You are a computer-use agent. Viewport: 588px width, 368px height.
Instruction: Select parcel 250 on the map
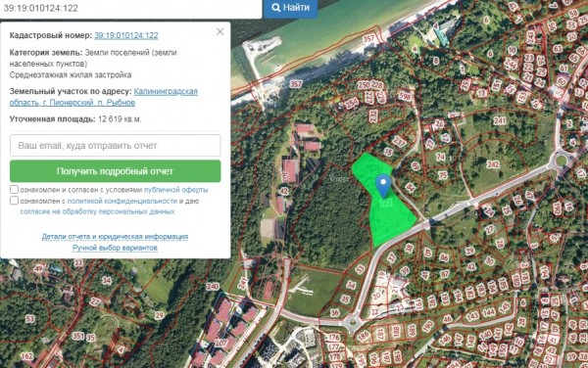coord(364,85)
